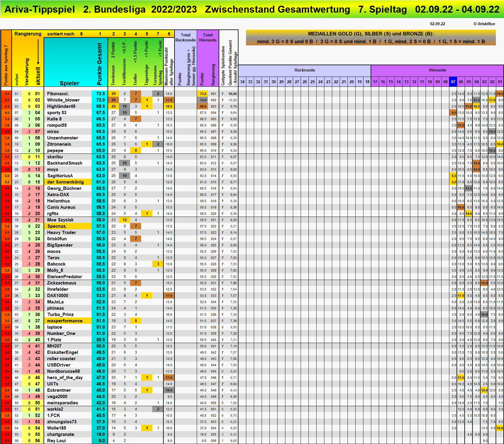The width and height of the screenshot is (504, 444).
Task: Click the © 0risk0fun credit text
Action: tap(484, 24)
